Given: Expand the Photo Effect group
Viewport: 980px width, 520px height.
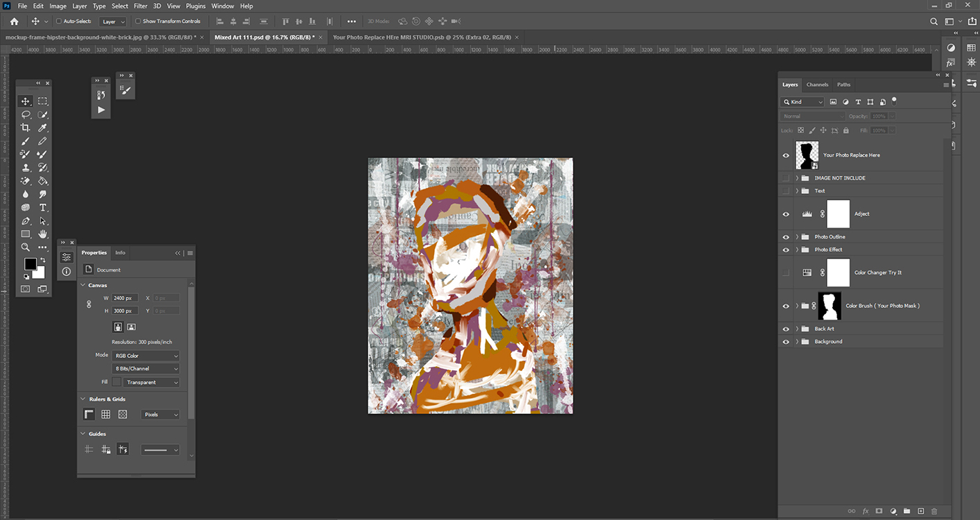Looking at the screenshot, I should (x=797, y=250).
